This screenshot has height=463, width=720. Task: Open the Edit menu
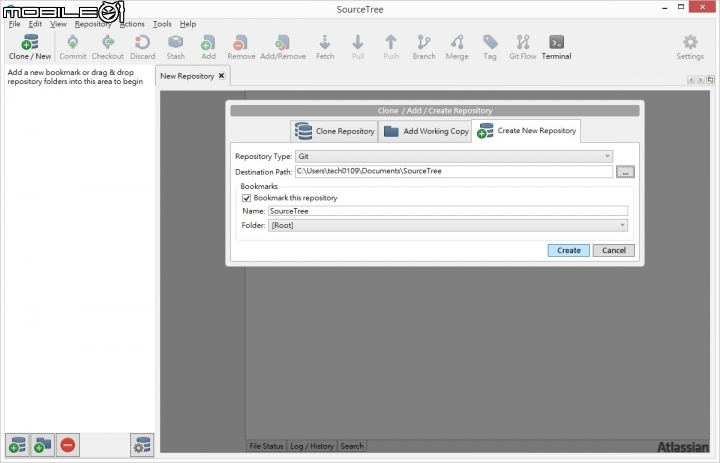tap(35, 24)
